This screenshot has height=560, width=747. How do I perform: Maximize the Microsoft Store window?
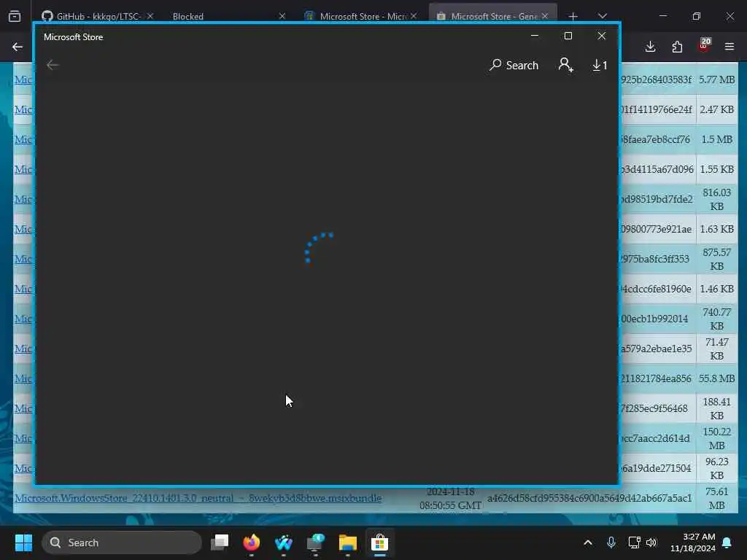(x=568, y=36)
